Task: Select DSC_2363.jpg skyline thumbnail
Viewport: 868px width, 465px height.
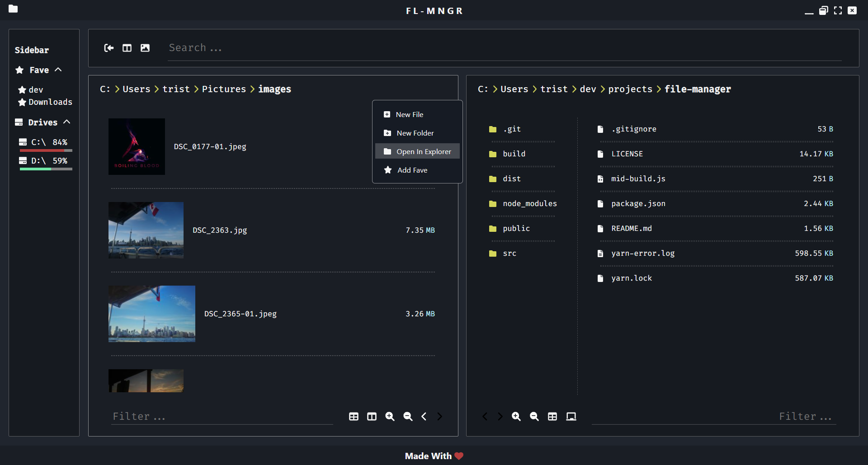Action: [x=146, y=230]
